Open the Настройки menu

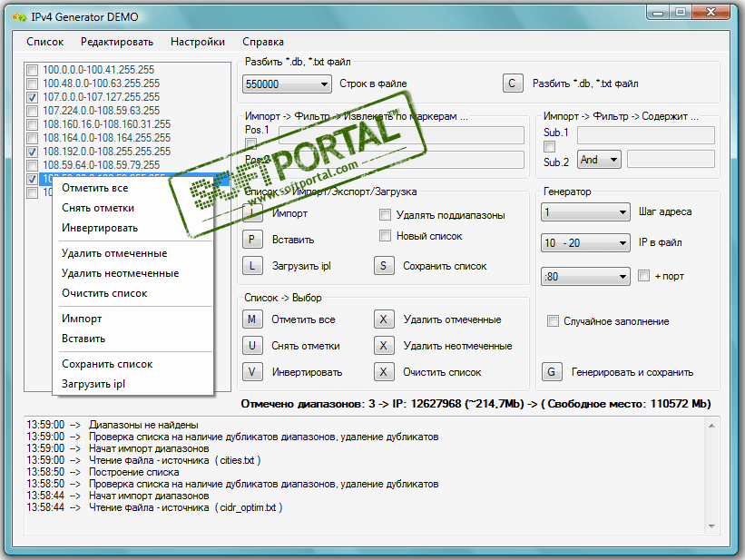tap(198, 42)
